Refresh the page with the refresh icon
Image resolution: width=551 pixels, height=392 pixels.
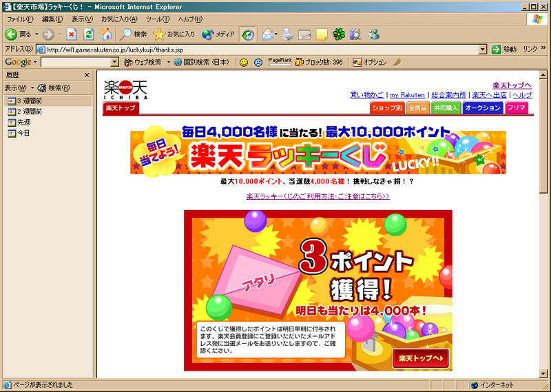(x=89, y=34)
